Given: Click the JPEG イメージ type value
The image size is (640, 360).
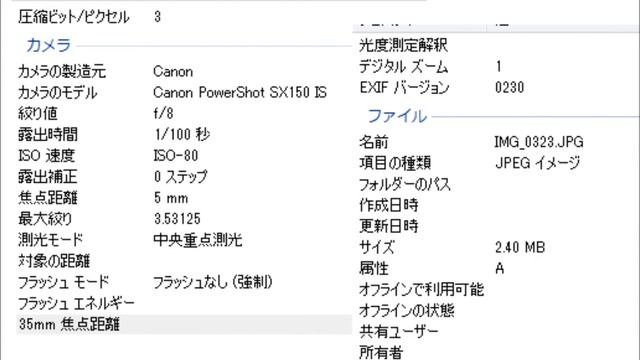Looking at the screenshot, I should [538, 163].
